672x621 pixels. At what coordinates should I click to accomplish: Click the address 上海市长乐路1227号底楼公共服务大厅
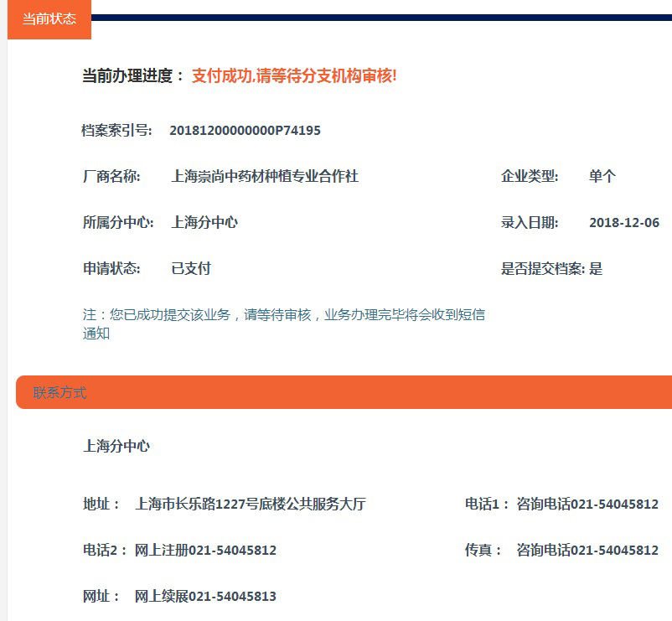(x=251, y=504)
